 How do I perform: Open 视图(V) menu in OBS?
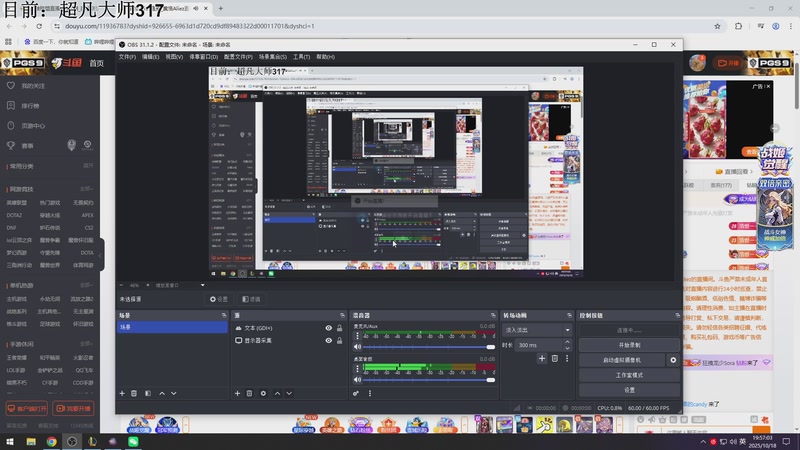pos(174,57)
